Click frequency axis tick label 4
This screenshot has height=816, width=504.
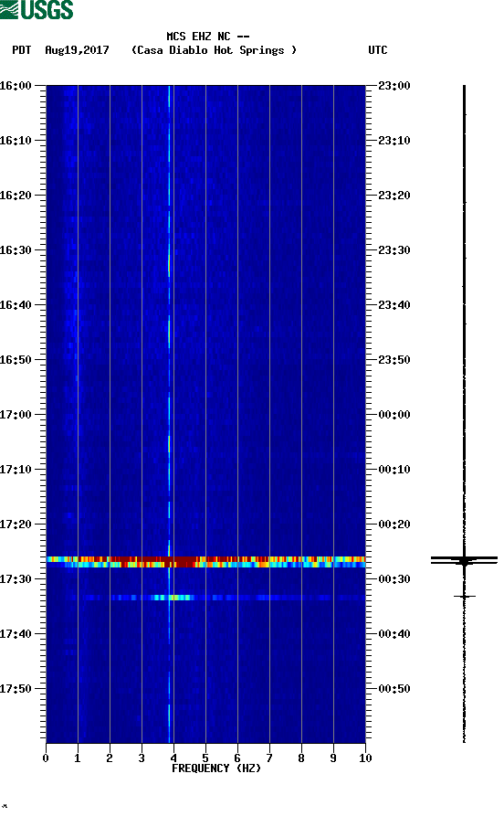(173, 758)
